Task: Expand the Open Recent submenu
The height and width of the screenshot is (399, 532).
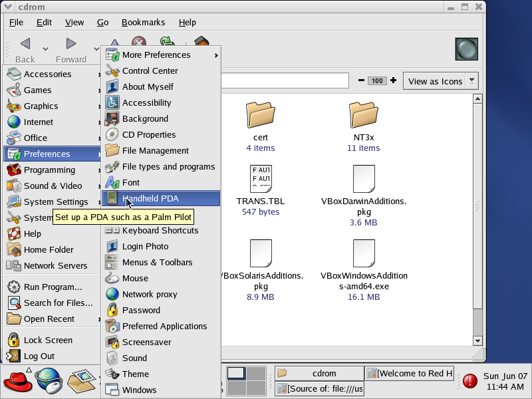Action: [x=53, y=319]
